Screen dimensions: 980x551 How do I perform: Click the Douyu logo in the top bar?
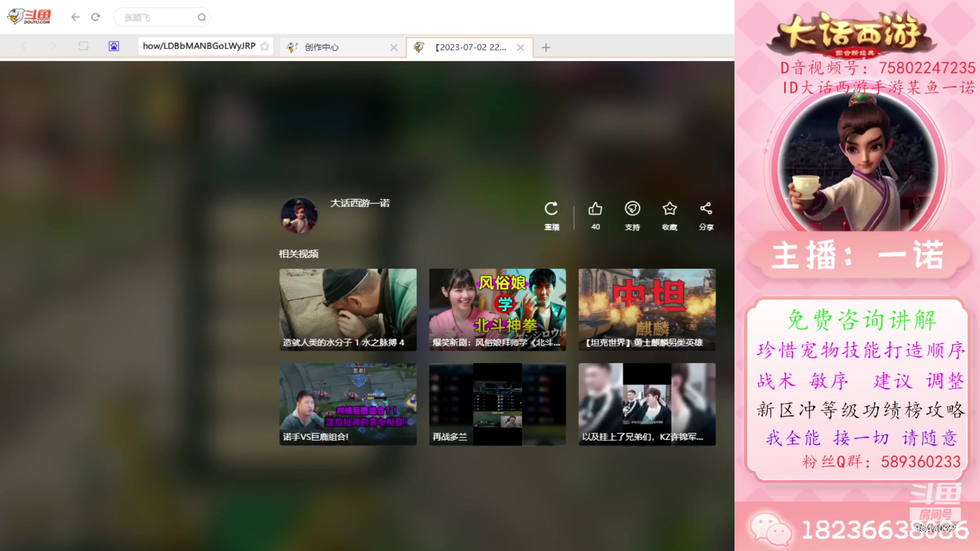click(29, 17)
